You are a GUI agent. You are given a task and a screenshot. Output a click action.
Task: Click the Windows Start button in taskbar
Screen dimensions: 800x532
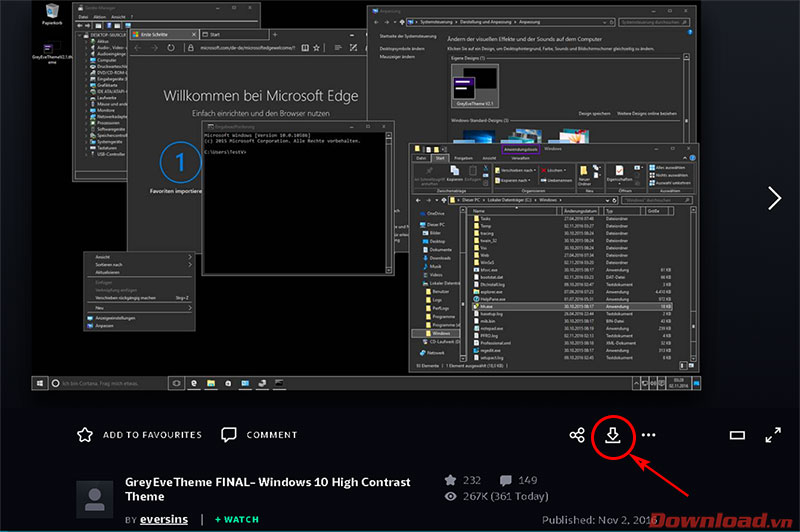point(41,383)
